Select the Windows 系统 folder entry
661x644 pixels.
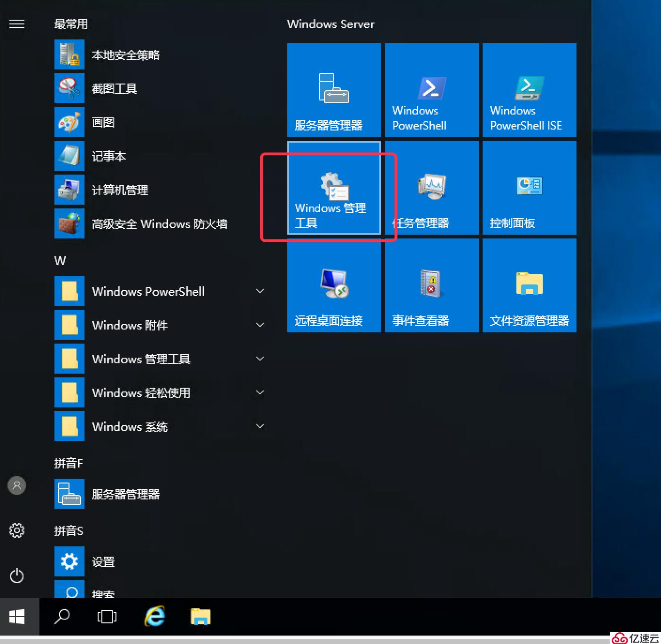tap(161, 426)
